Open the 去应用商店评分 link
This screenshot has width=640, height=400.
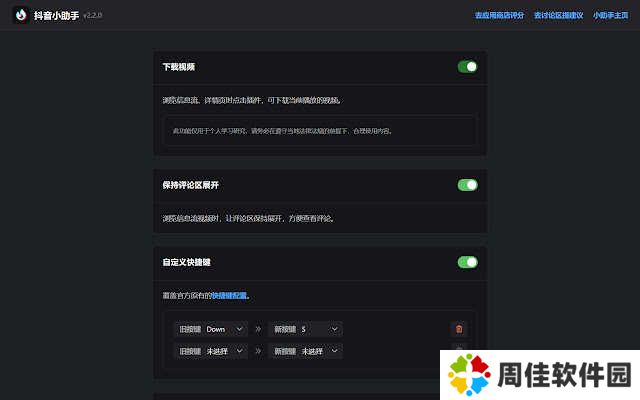pyautogui.click(x=500, y=15)
